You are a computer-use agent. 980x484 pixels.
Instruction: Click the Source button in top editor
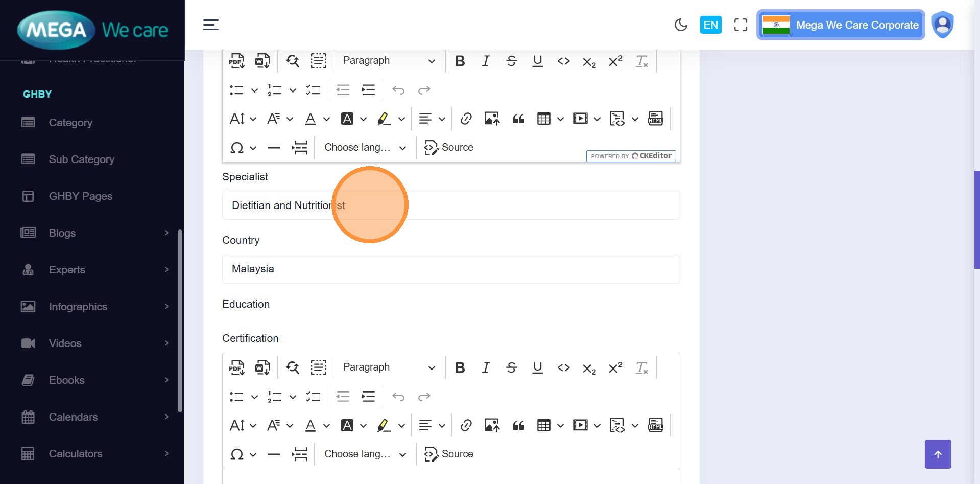pos(449,148)
